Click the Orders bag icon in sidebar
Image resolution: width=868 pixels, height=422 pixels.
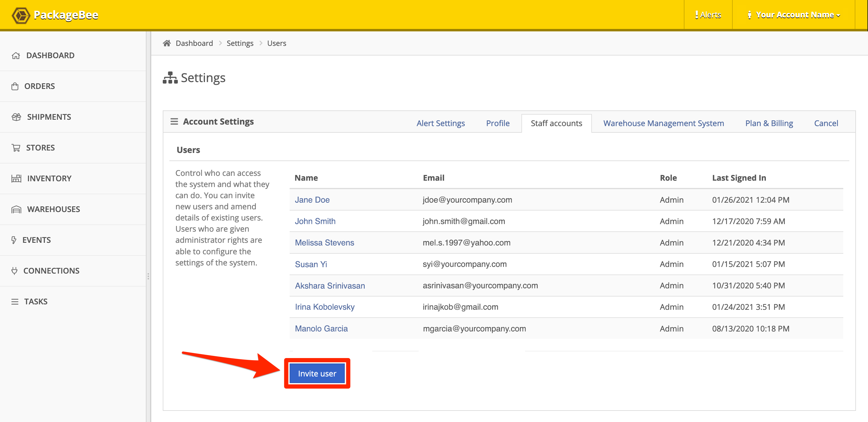tap(15, 86)
